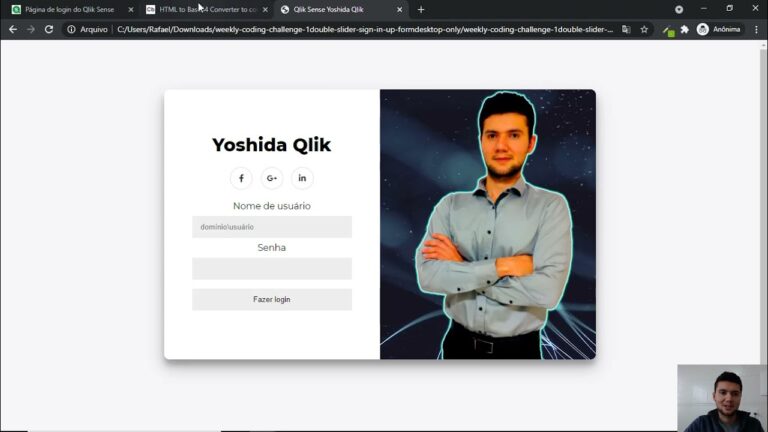Click the round dropdown icon left of the minimize button
This screenshot has width=768, height=432.
pos(679,9)
